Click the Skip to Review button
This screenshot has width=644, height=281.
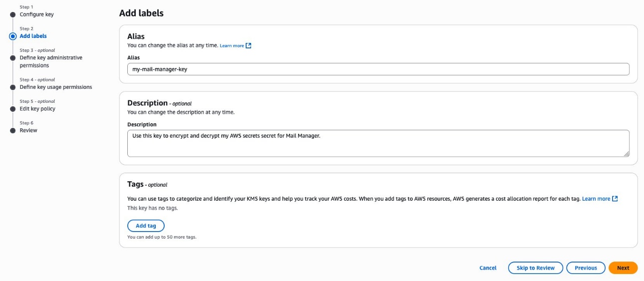(535, 268)
